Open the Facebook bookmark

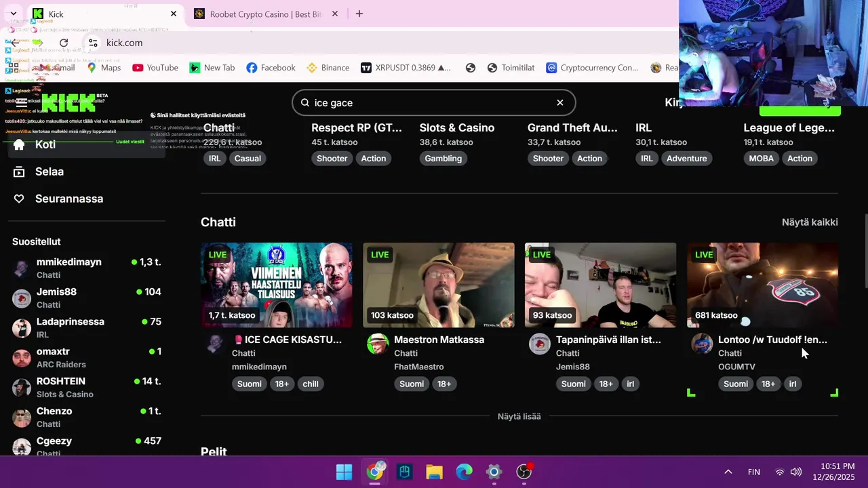271,68
